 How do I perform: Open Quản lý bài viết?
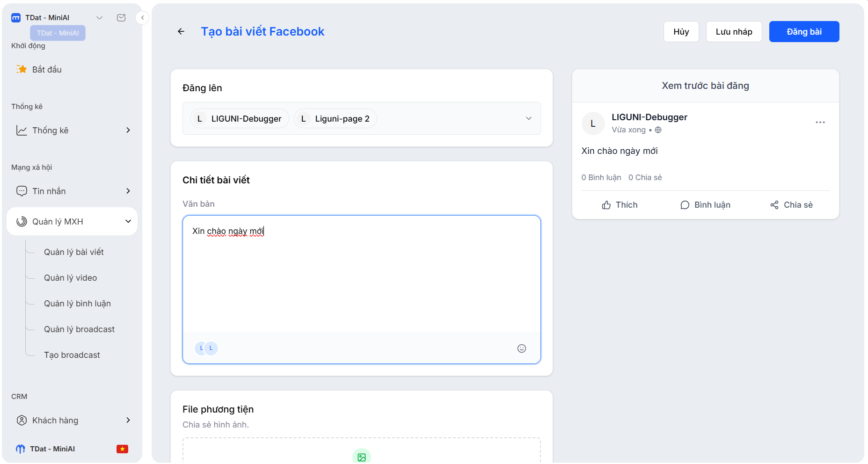(x=74, y=252)
